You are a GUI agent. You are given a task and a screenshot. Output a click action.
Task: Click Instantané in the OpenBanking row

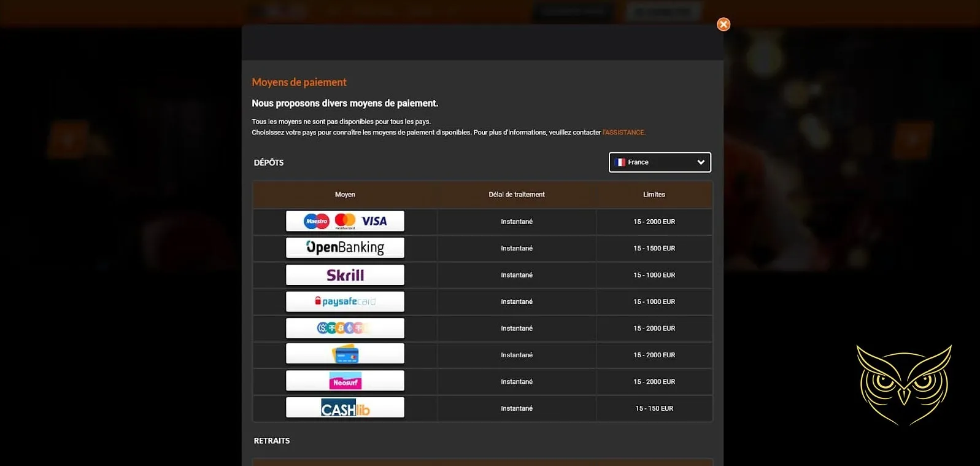[x=517, y=249]
